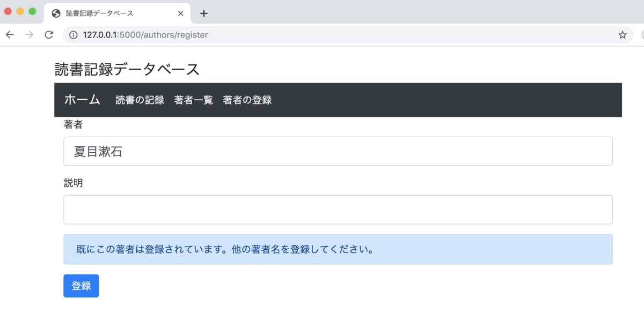Viewport: 644px width, 320px height.
Task: Click the browser forward arrow
Action: point(29,35)
